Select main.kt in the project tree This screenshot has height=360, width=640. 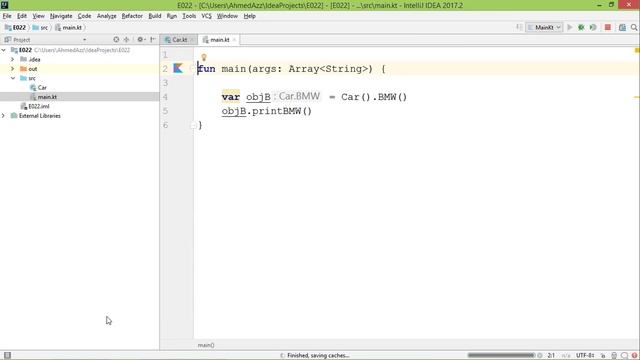(x=80, y=97)
